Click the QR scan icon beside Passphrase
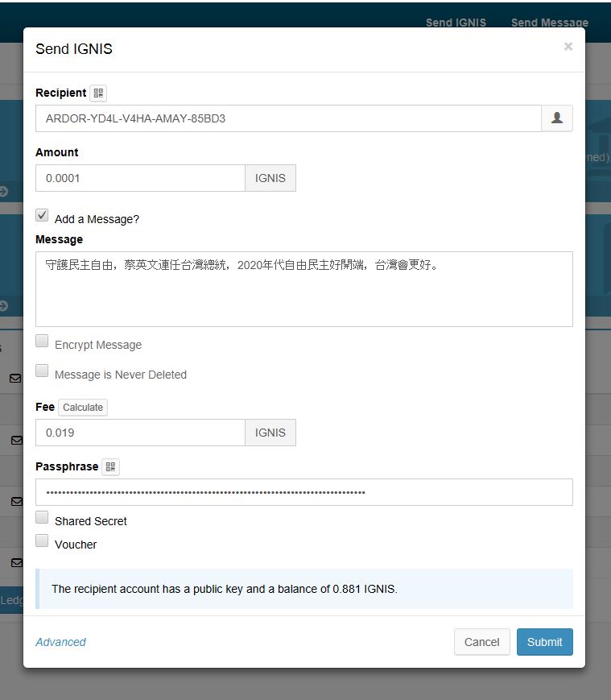 coord(110,467)
